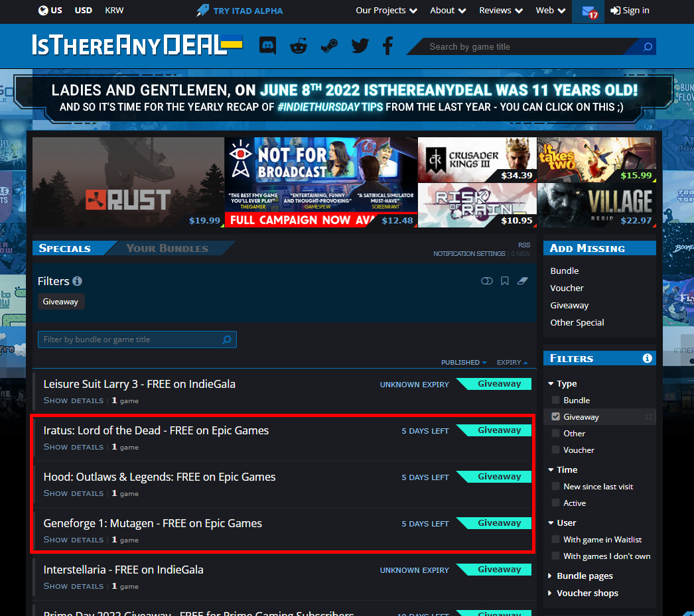Enable With game in Waitlist checkbox
The height and width of the screenshot is (616, 694).
click(555, 540)
